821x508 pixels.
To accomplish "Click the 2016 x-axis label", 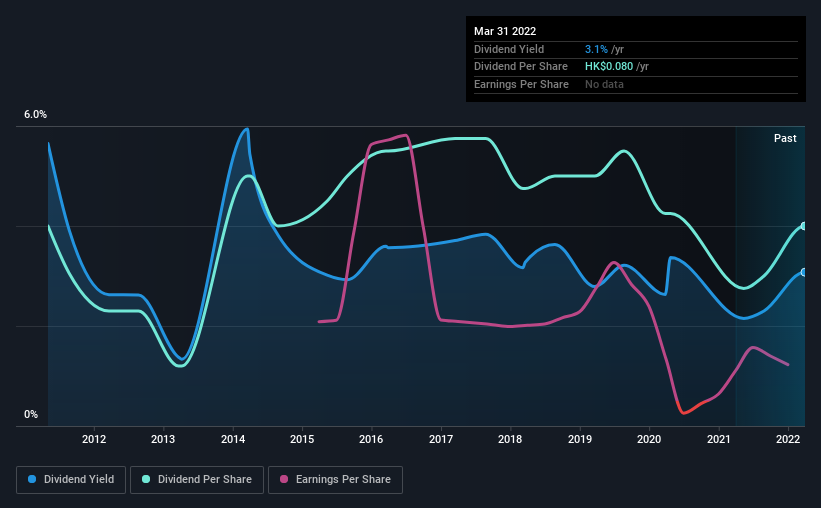I will click(x=371, y=439).
